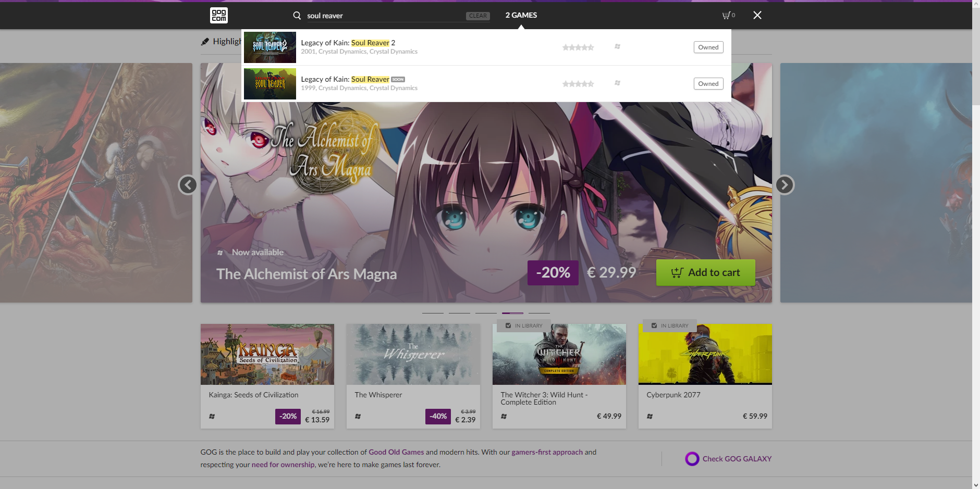Screen dimensions: 980x489
Task: Click Kainga: Seeds of Civilization title text
Action: point(254,395)
